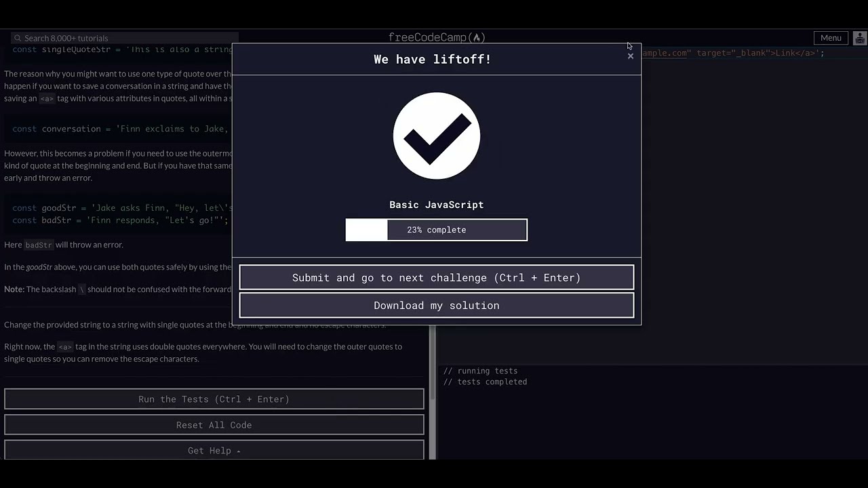Download my solution
Image resolution: width=868 pixels, height=488 pixels.
click(x=436, y=306)
